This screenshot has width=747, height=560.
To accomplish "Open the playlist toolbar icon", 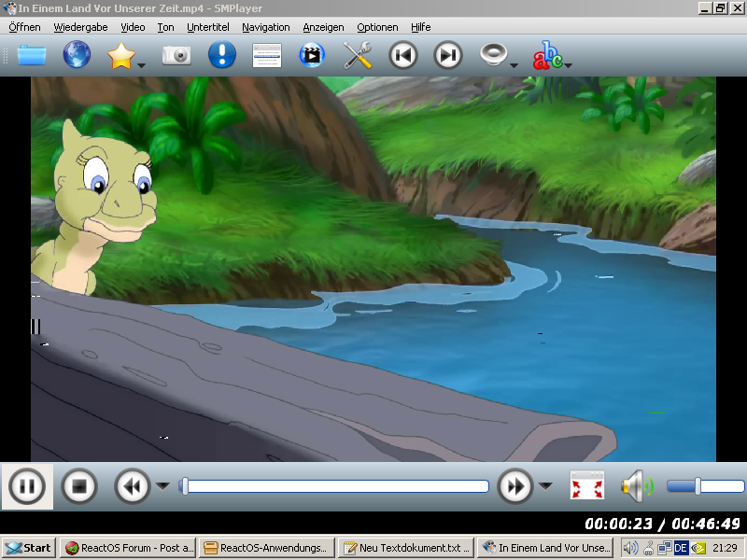I will [267, 55].
